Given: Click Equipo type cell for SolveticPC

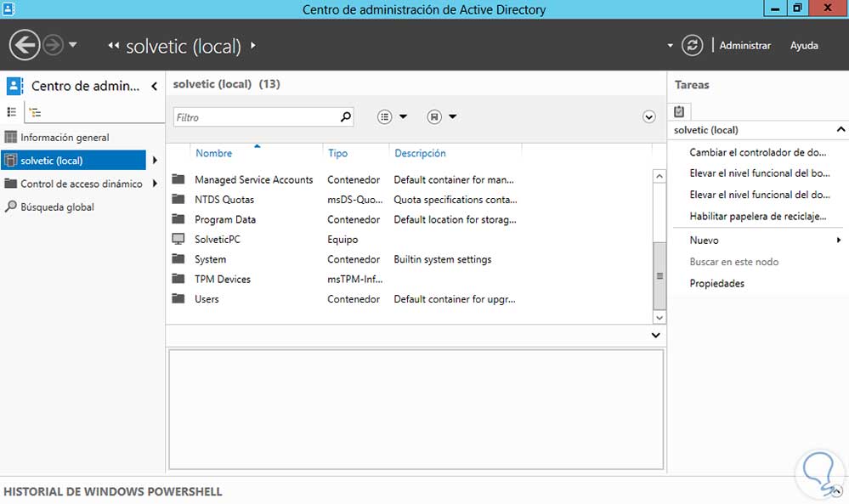Looking at the screenshot, I should tap(342, 240).
